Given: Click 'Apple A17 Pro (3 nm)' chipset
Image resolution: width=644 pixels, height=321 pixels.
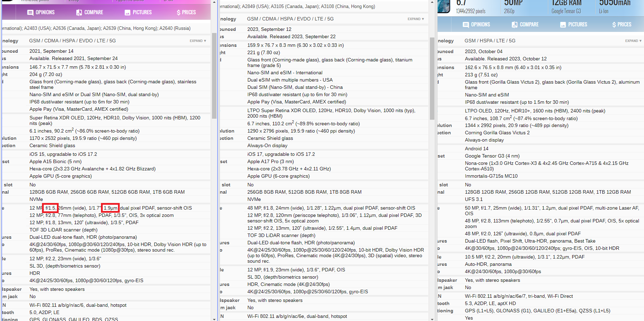Looking at the screenshot, I should 271,161.
